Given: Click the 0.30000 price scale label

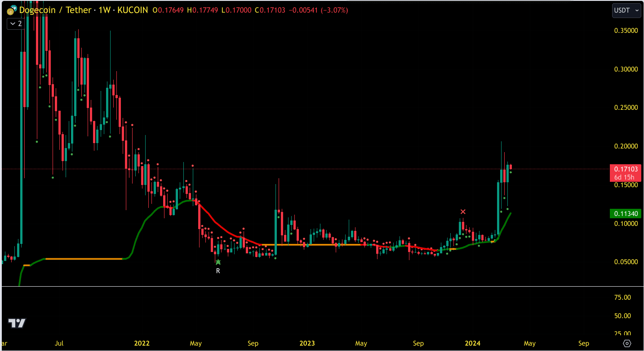Looking at the screenshot, I should pyautogui.click(x=625, y=69).
